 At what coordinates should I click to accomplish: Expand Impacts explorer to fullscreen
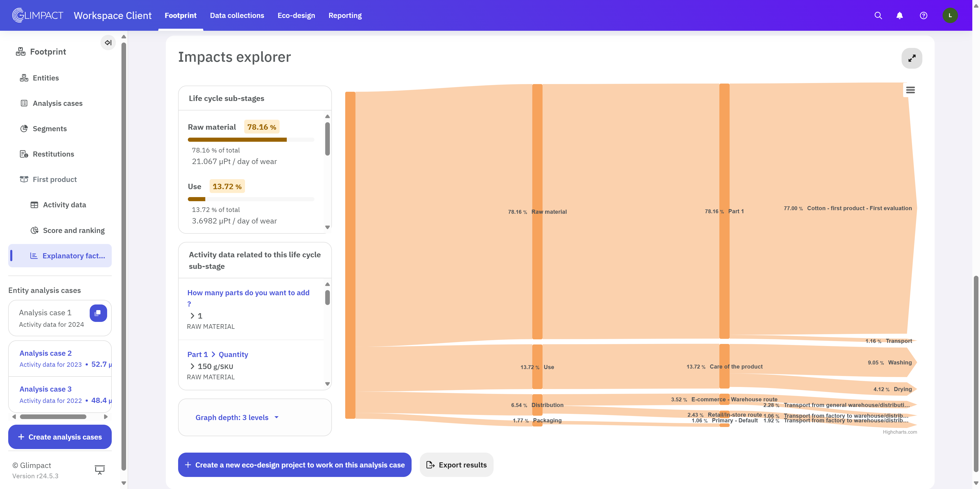[x=912, y=58]
